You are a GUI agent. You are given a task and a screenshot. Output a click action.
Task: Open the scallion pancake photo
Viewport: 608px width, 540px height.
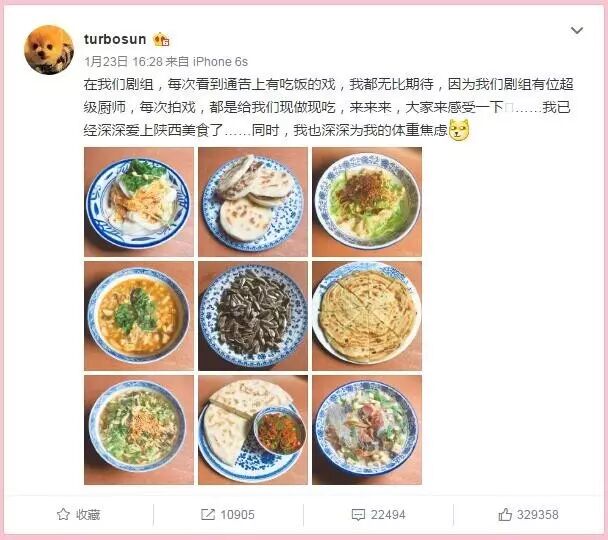367,316
